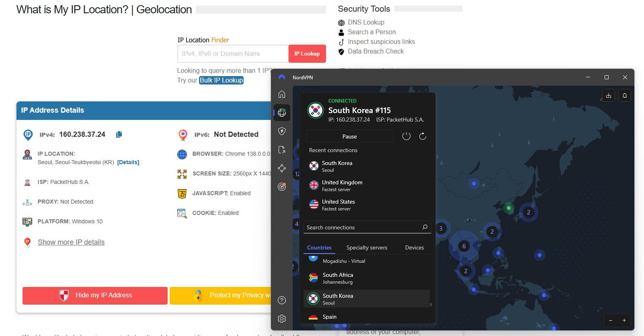Maximize the NordVPN window
The width and height of the screenshot is (644, 336).
(x=607, y=77)
